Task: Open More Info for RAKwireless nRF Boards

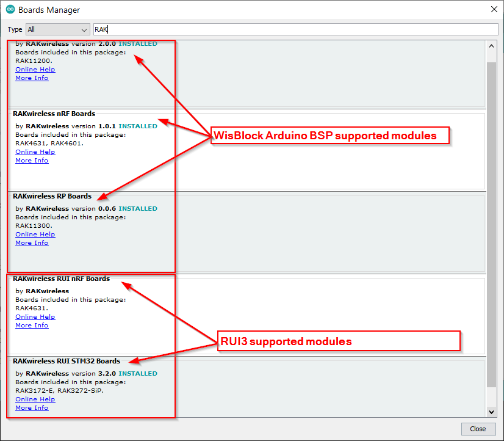Action: (x=32, y=160)
